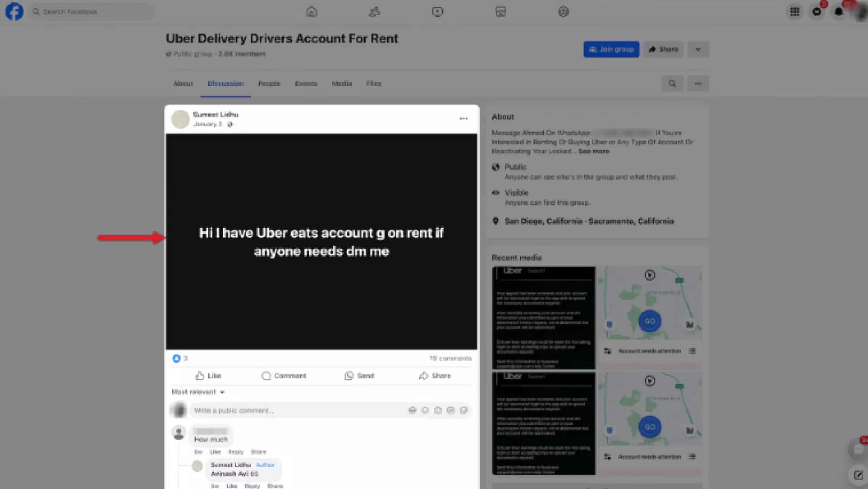Open the Friends icon in top navigation
868x489 pixels.
coord(374,12)
